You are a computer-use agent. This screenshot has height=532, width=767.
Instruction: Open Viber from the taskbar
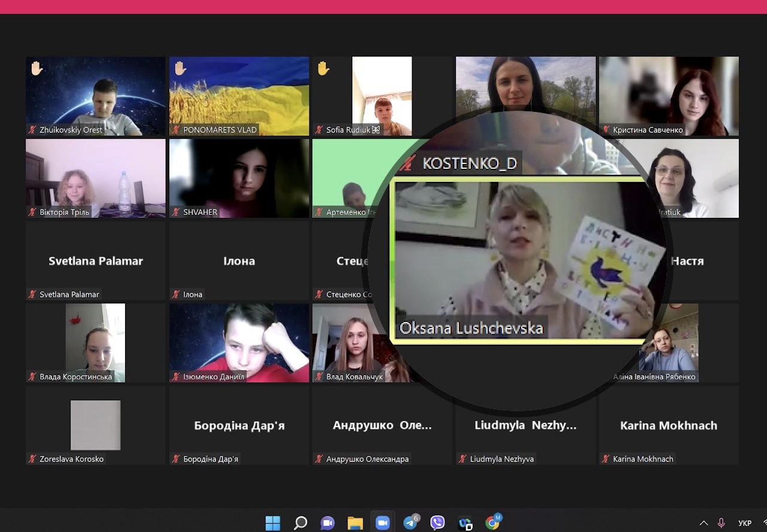pyautogui.click(x=438, y=522)
